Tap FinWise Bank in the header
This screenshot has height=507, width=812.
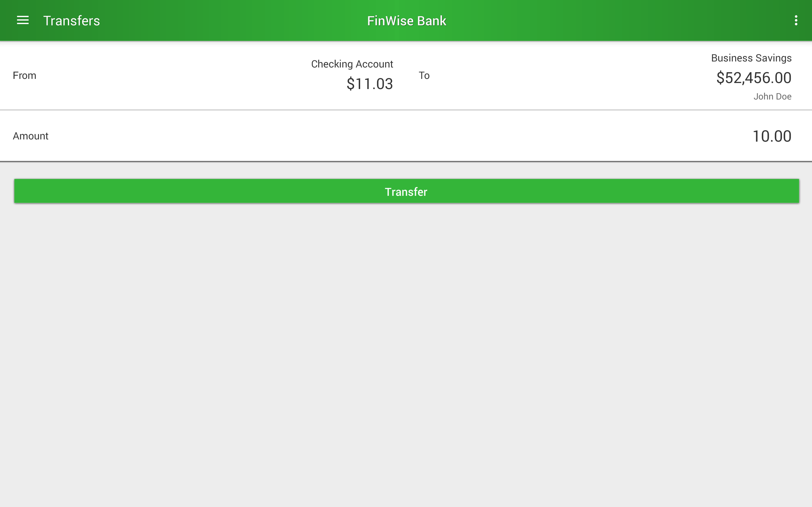(406, 21)
